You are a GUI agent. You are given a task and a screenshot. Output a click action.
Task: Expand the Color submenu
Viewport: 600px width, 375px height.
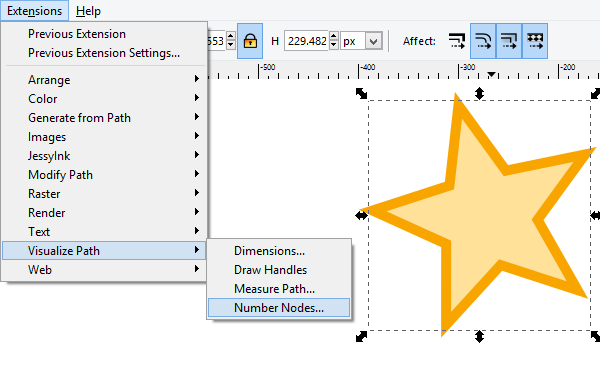pos(104,99)
